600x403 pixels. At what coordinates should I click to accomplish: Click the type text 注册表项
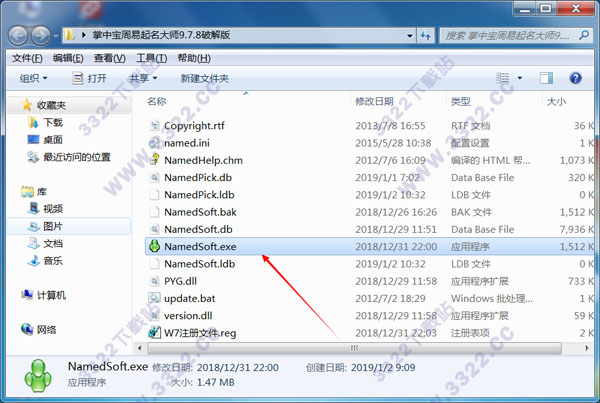coord(470,333)
